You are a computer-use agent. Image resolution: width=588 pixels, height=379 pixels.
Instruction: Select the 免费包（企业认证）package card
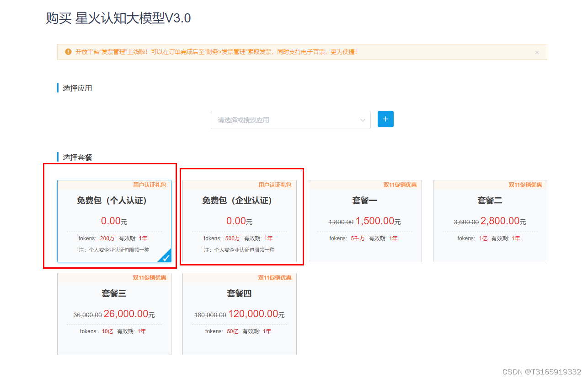240,221
